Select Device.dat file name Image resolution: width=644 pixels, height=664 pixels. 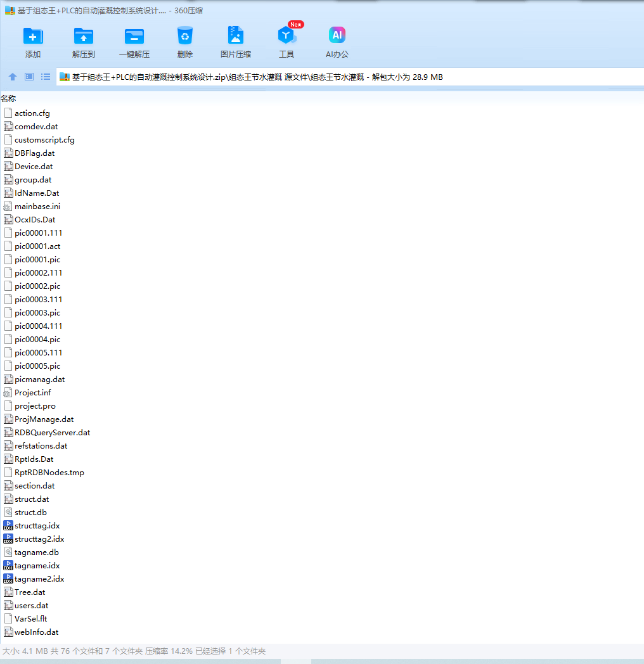pos(34,167)
